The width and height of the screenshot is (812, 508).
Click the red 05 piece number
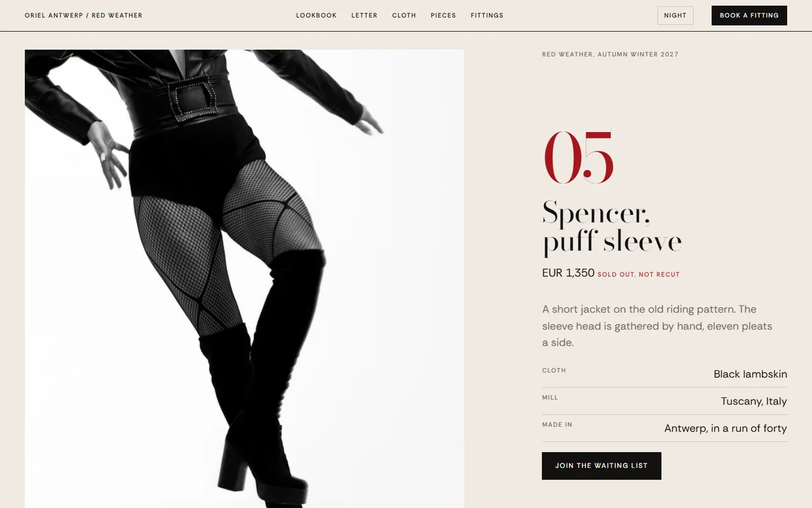click(x=579, y=157)
